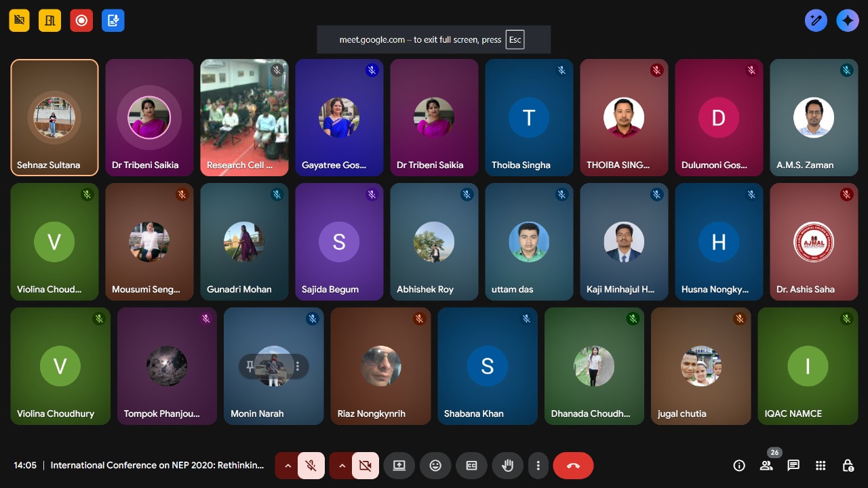Open the emoji reactions button
This screenshot has height=488, width=868.
click(435, 466)
